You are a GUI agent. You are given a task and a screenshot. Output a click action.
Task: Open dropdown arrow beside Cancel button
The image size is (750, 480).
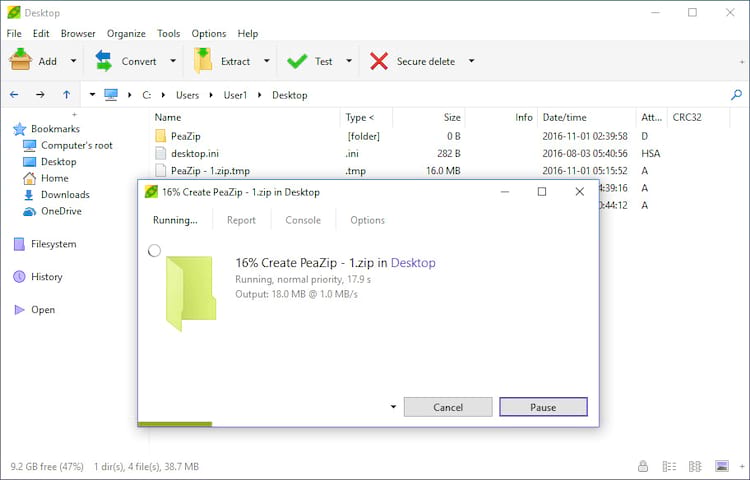pos(393,407)
